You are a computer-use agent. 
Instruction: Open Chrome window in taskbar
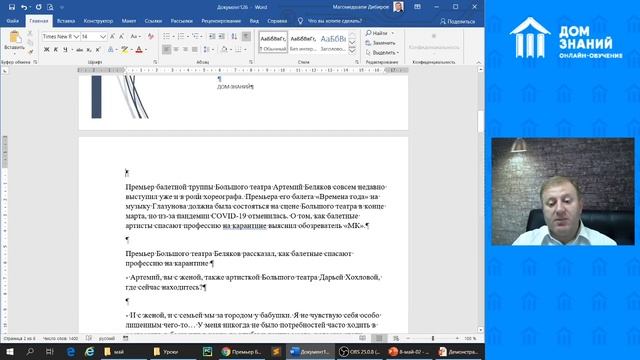point(241,351)
